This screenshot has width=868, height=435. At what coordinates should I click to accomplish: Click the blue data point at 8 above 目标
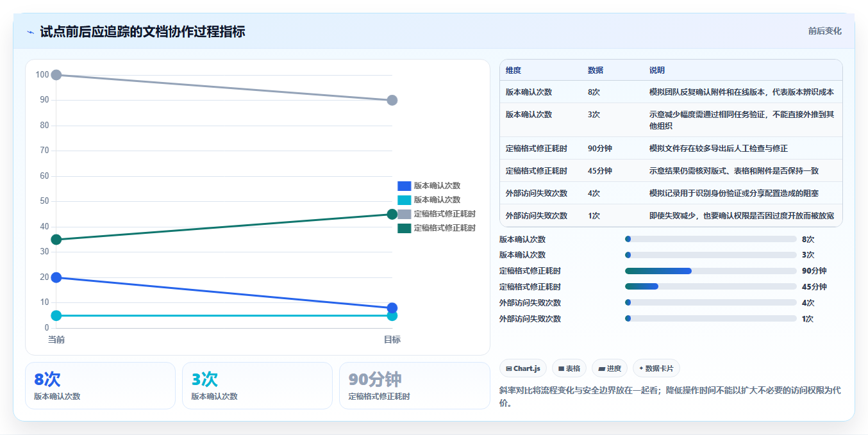[392, 308]
